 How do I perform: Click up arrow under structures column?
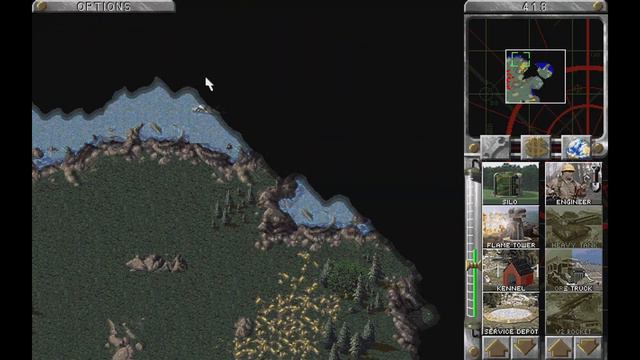(496, 348)
